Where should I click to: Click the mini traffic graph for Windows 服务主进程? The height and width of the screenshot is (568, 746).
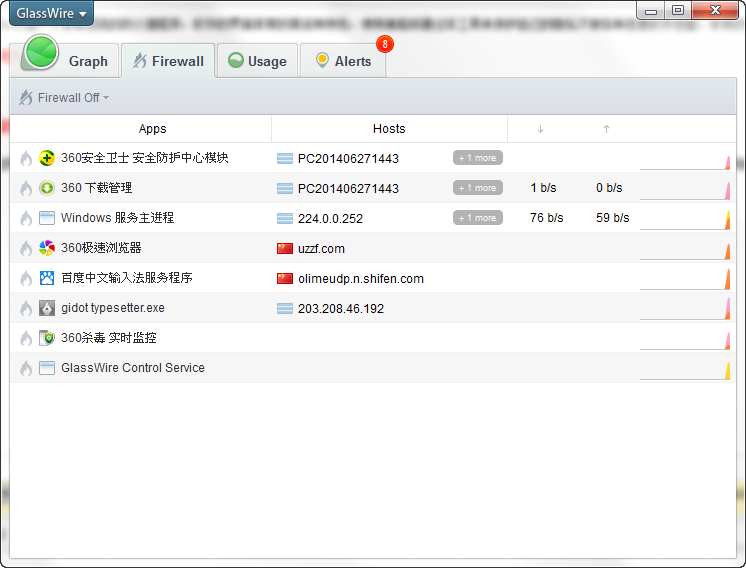(685, 221)
